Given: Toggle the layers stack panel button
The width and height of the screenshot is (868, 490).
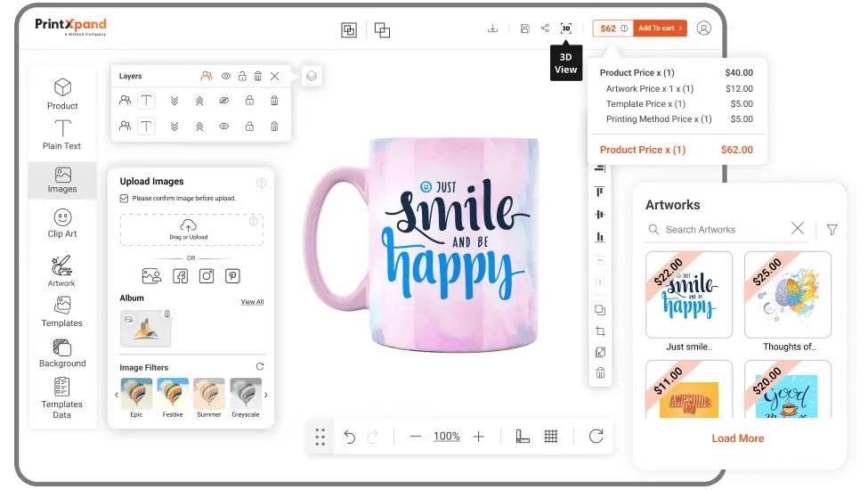Looking at the screenshot, I should coord(312,76).
